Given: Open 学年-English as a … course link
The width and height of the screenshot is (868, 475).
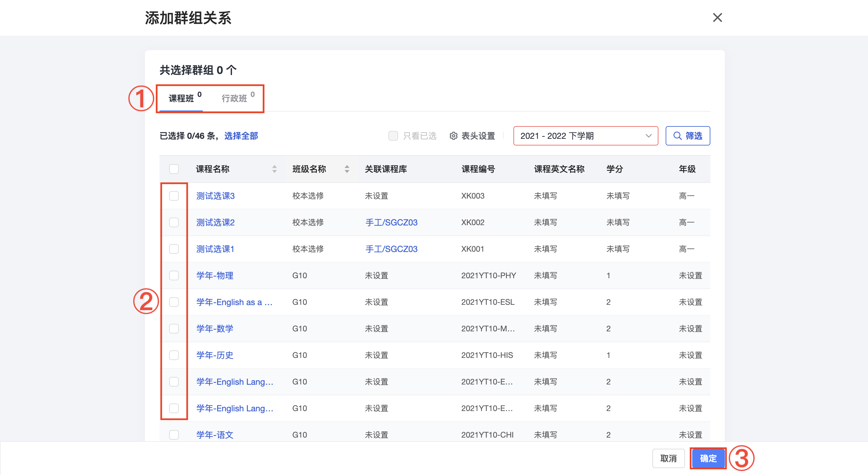Looking at the screenshot, I should pos(235,302).
